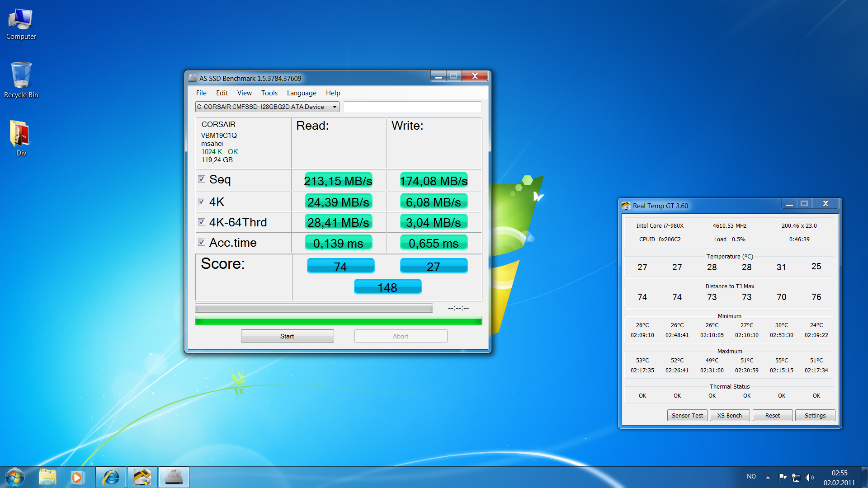Click the AS SSD Benchmark title bar icon
The height and width of the screenshot is (488, 868).
[x=193, y=78]
